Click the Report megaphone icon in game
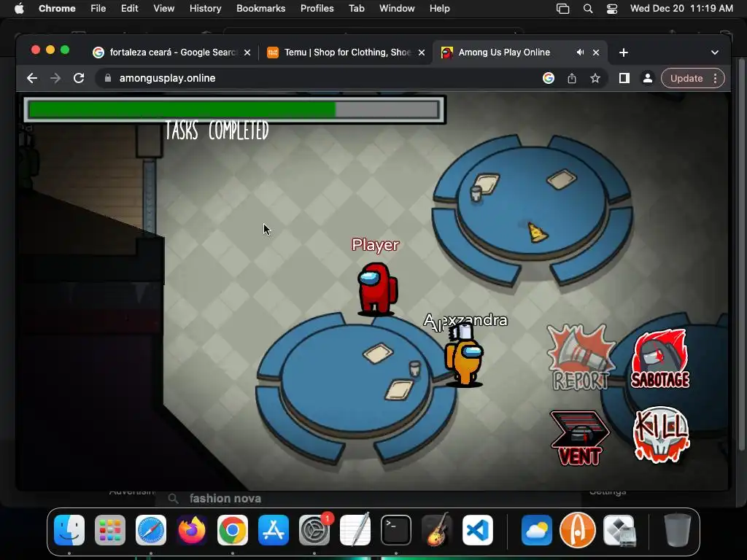Viewport: 747px width, 560px height. pos(580,357)
